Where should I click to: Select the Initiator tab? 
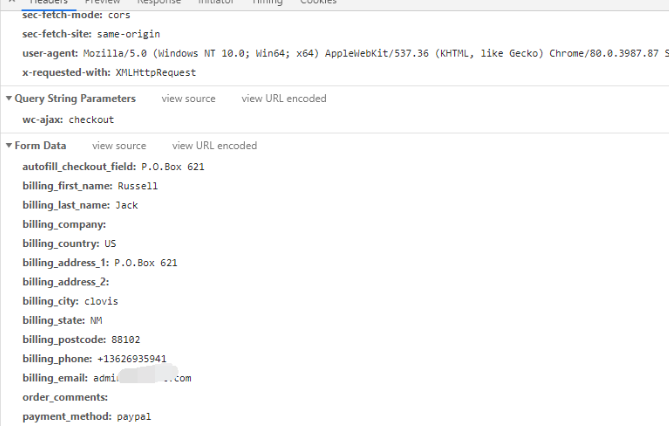216,3
